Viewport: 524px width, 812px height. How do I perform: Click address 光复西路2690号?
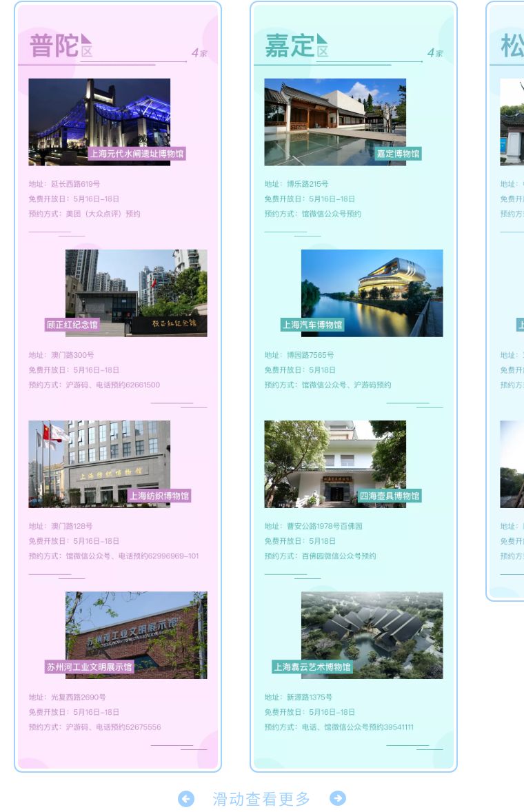pyautogui.click(x=78, y=697)
